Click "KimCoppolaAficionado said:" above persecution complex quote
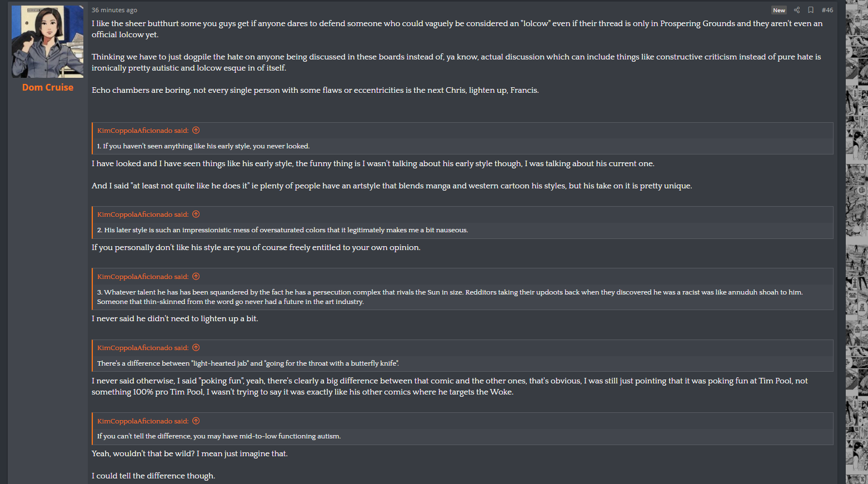This screenshot has height=484, width=868. click(143, 277)
